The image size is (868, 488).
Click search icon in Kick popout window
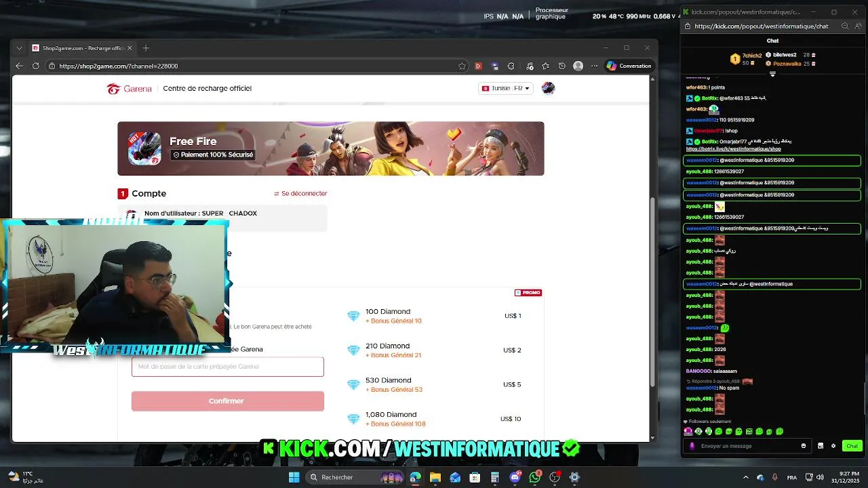click(845, 26)
